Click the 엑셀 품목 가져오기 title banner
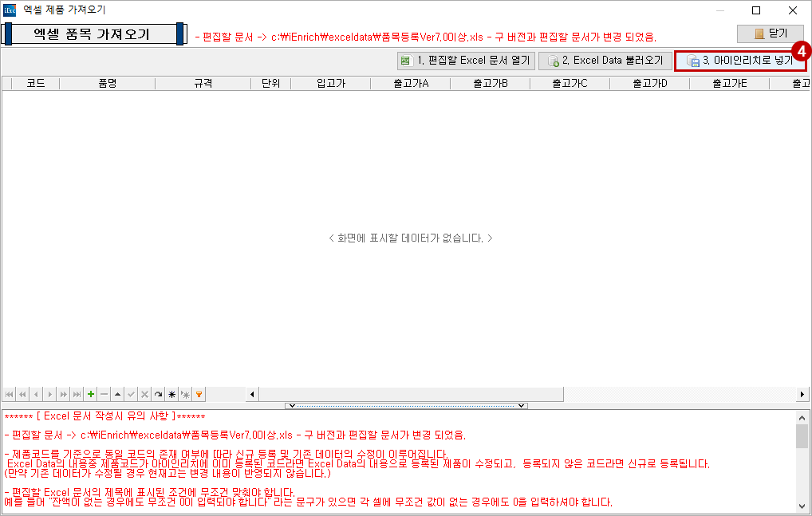The width and height of the screenshot is (812, 516). [94, 34]
